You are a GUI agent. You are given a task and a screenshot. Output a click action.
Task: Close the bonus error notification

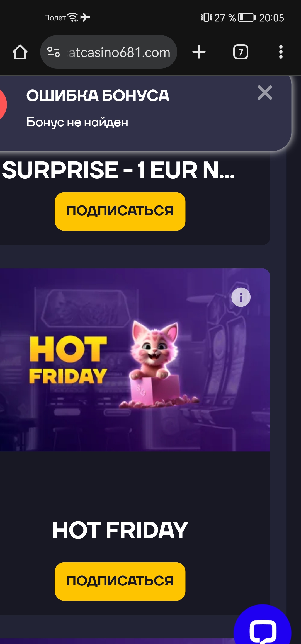point(265,93)
